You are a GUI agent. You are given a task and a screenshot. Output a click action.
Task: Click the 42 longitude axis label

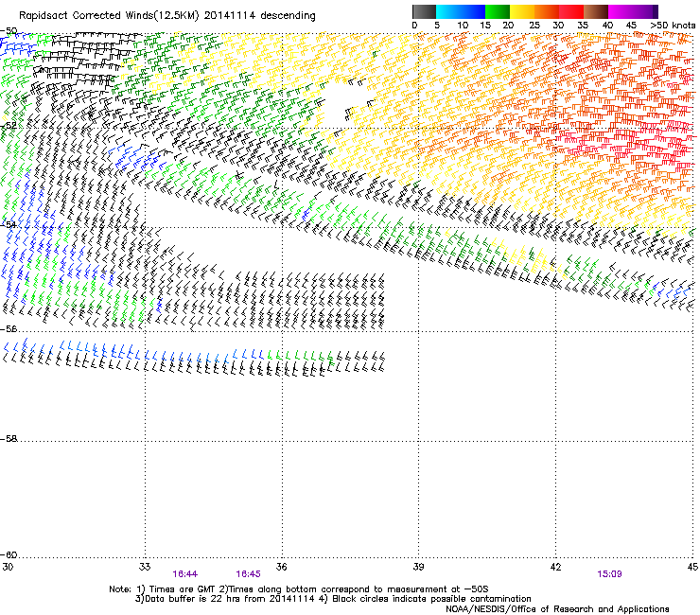pyautogui.click(x=555, y=567)
